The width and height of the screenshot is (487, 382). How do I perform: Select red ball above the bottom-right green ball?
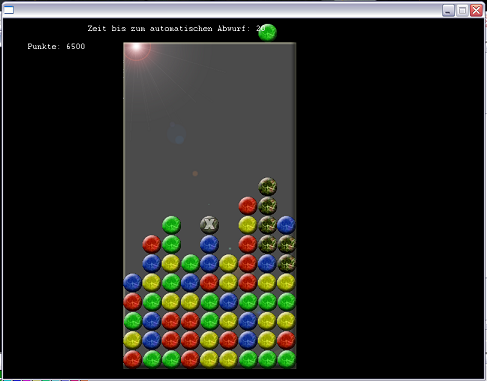pos(286,340)
